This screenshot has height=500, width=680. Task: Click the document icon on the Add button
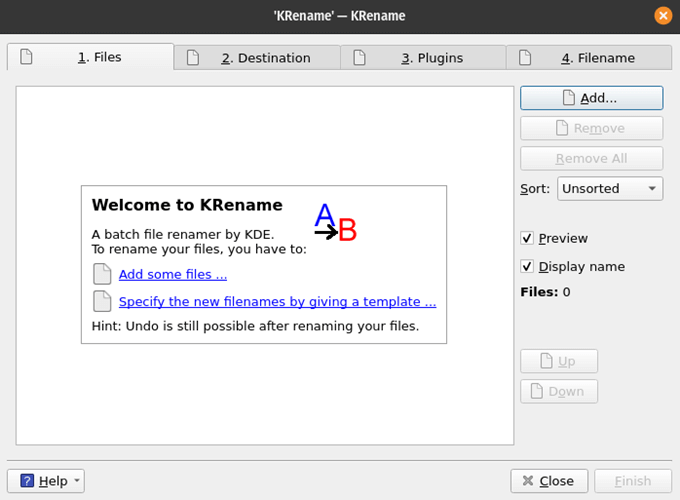[569, 98]
